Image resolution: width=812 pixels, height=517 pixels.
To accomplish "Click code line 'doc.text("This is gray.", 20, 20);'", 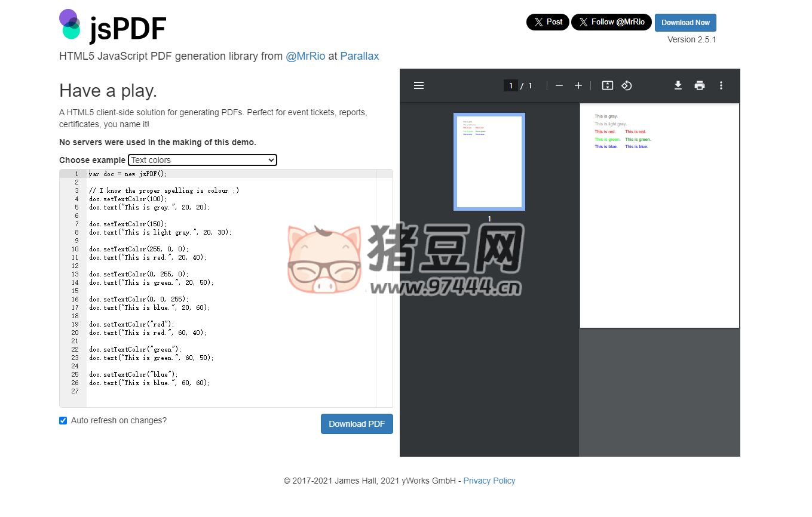I will point(149,207).
